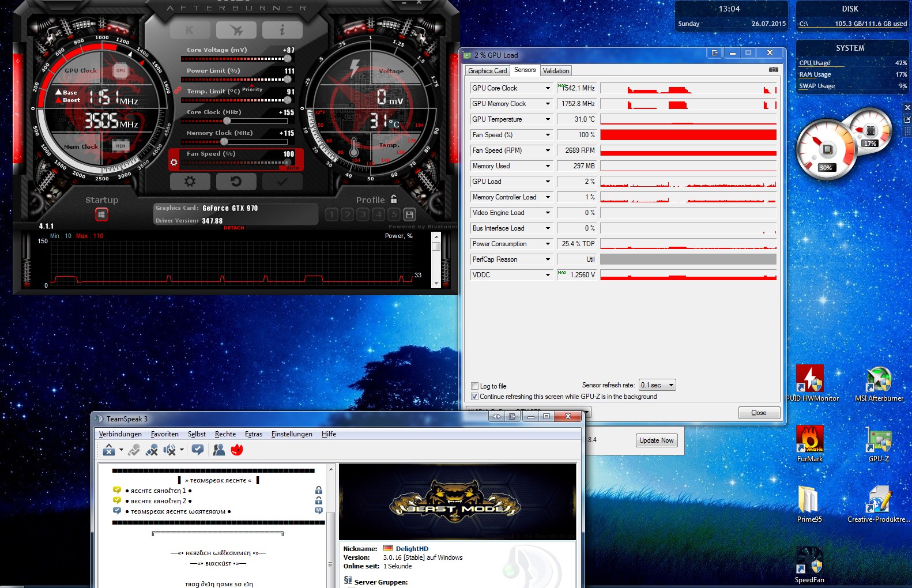Open the FurMark desktop icon
The height and width of the screenshot is (588, 912).
pyautogui.click(x=810, y=443)
